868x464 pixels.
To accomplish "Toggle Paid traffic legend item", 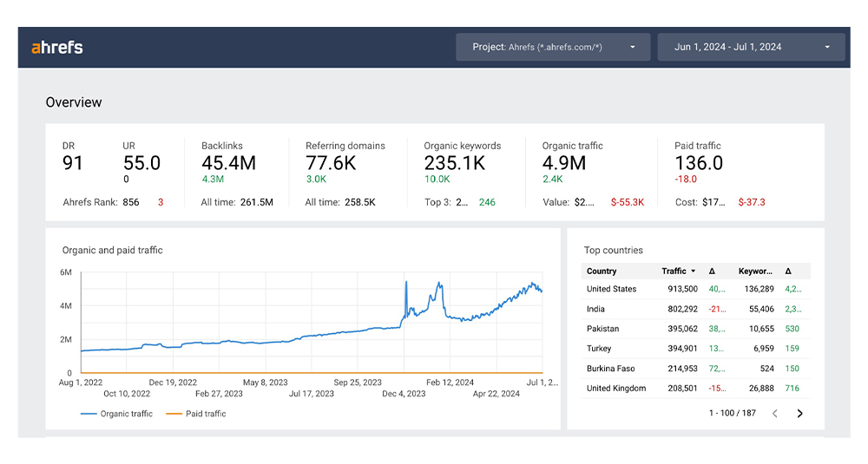I will pyautogui.click(x=196, y=414).
